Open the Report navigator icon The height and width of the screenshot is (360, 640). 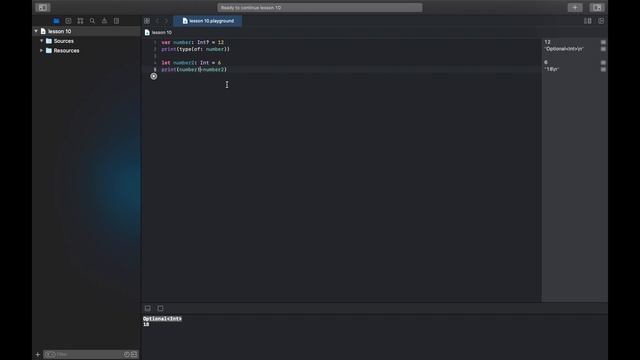[116, 21]
